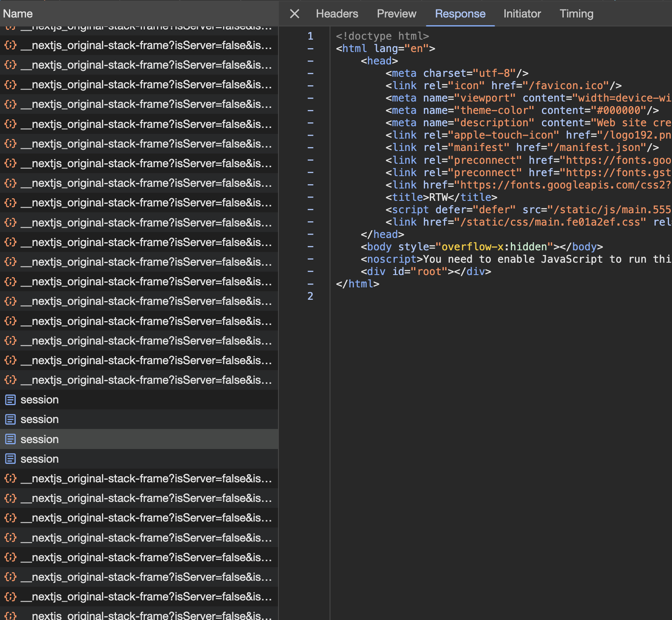This screenshot has height=620, width=672.
Task: Click the meta viewport line
Action: [x=529, y=98]
